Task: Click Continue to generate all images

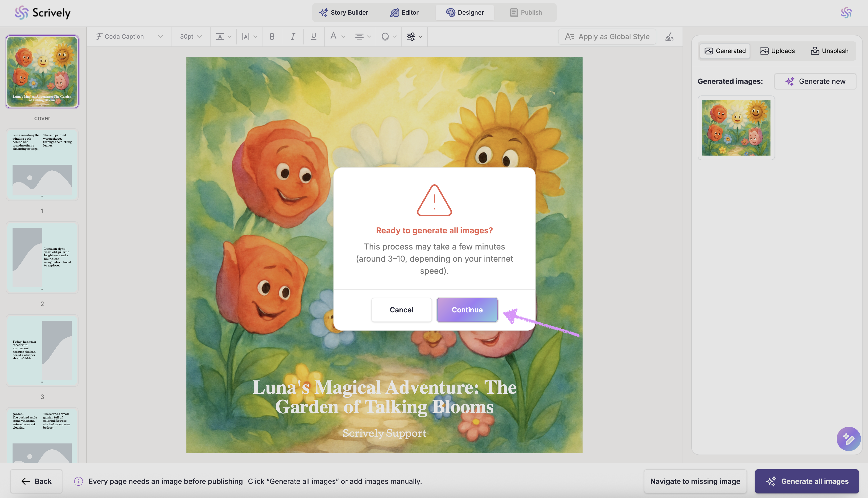Action: pyautogui.click(x=467, y=310)
